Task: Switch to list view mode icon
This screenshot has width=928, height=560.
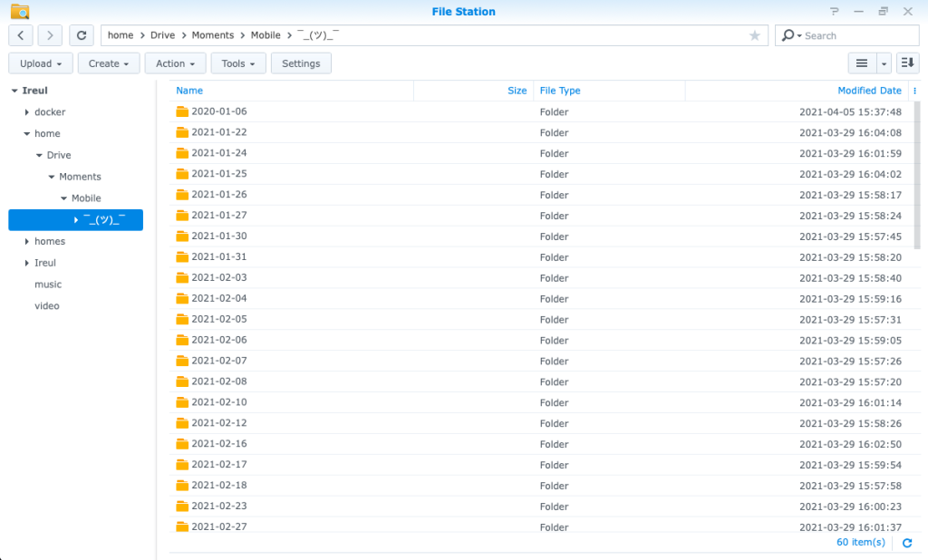Action: coord(861,63)
